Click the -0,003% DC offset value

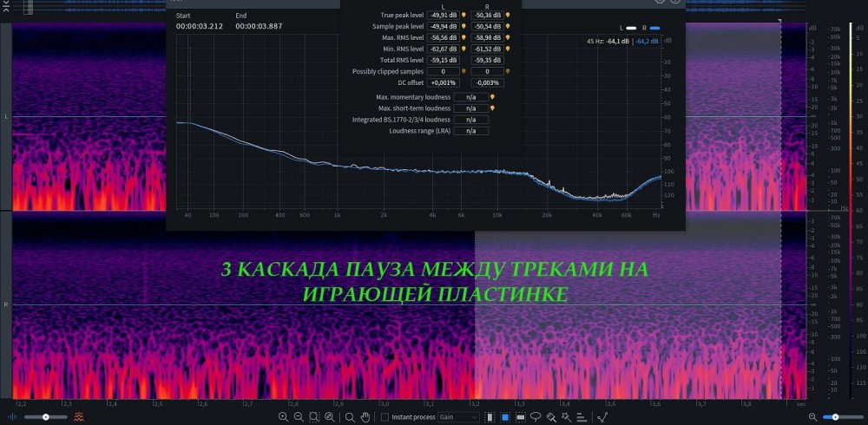[487, 82]
